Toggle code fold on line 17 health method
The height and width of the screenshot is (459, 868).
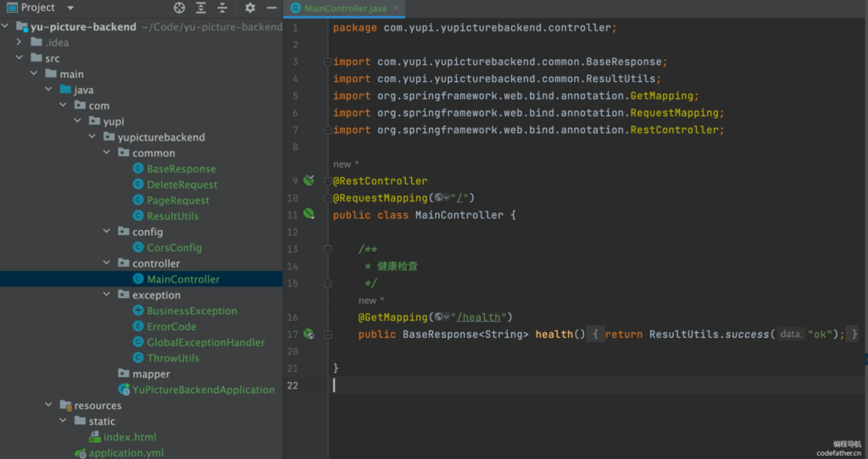tap(327, 335)
